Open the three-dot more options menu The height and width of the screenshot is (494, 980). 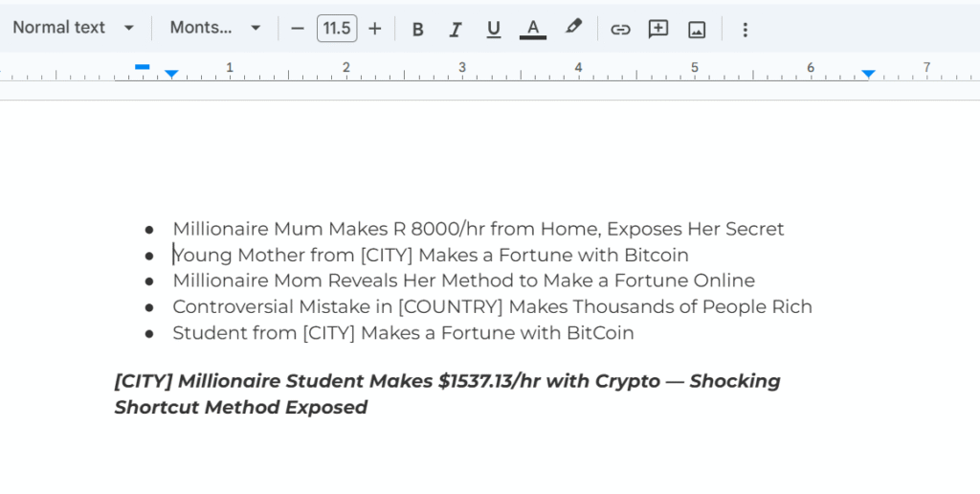click(x=745, y=30)
